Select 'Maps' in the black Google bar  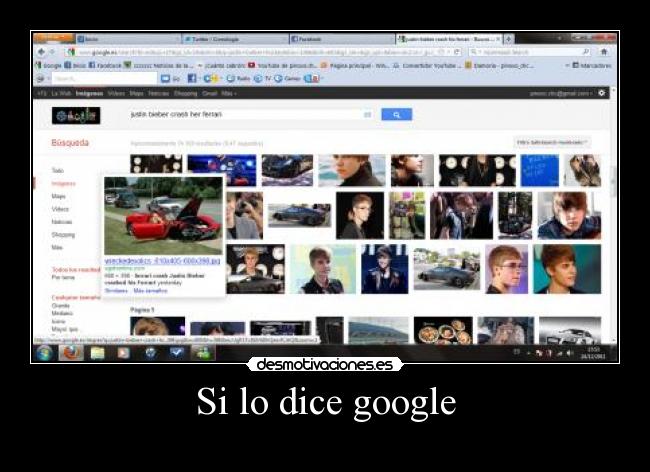pos(136,93)
